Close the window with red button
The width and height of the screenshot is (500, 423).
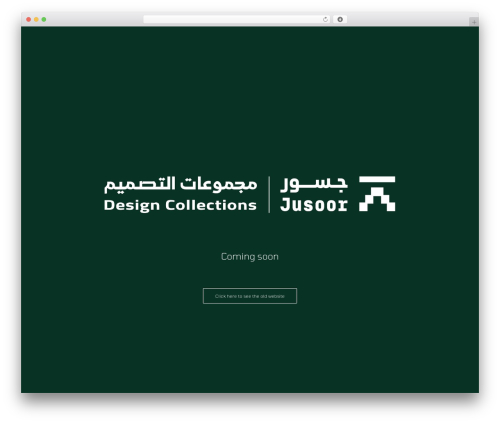coord(29,20)
